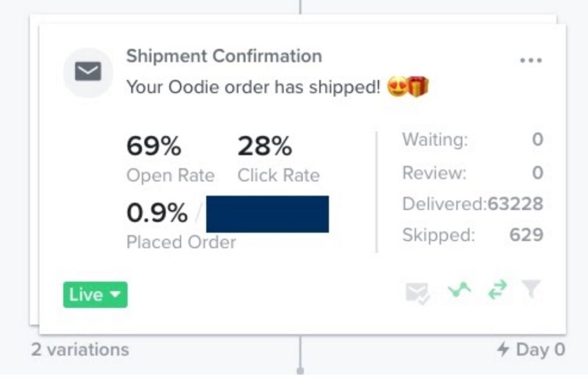Click the smart sending envelope checkmark icon
Image resolution: width=588 pixels, height=384 pixels.
[417, 293]
